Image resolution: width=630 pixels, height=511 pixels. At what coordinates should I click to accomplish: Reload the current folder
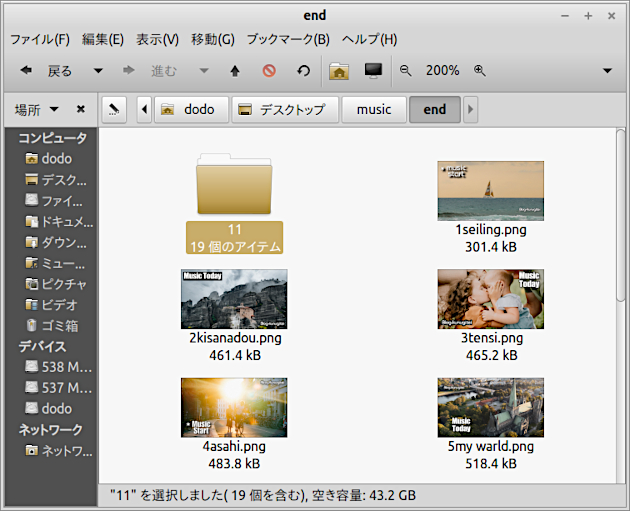tap(304, 71)
